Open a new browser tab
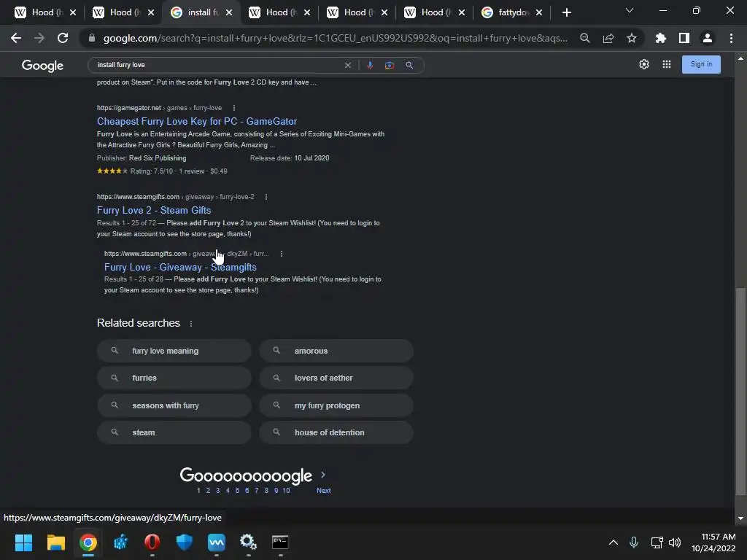The height and width of the screenshot is (560, 747). click(x=566, y=12)
